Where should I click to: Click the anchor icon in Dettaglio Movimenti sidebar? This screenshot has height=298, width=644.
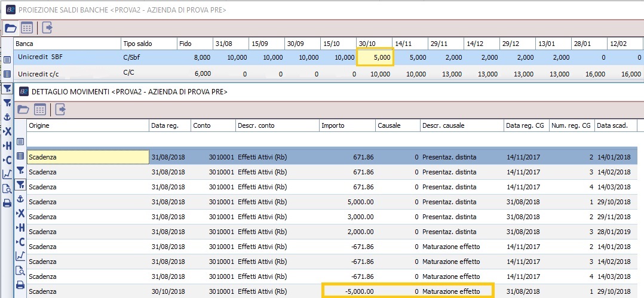point(20,199)
